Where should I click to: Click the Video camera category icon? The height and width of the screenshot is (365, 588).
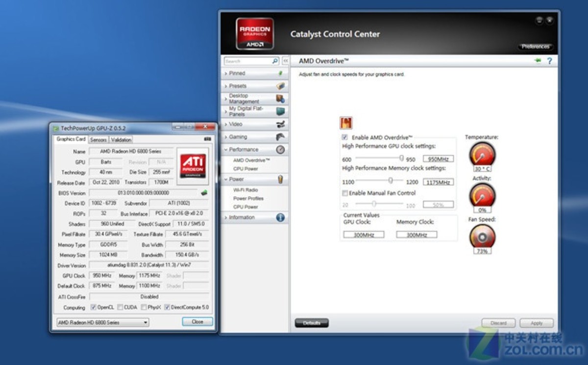(280, 124)
